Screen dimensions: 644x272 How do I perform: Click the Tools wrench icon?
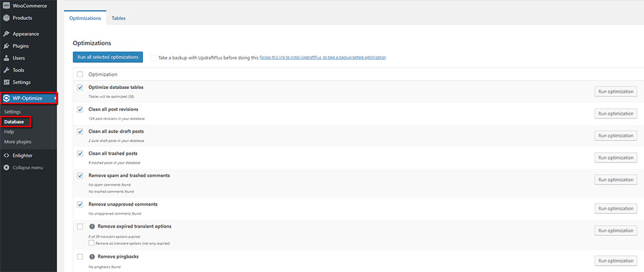pos(6,70)
